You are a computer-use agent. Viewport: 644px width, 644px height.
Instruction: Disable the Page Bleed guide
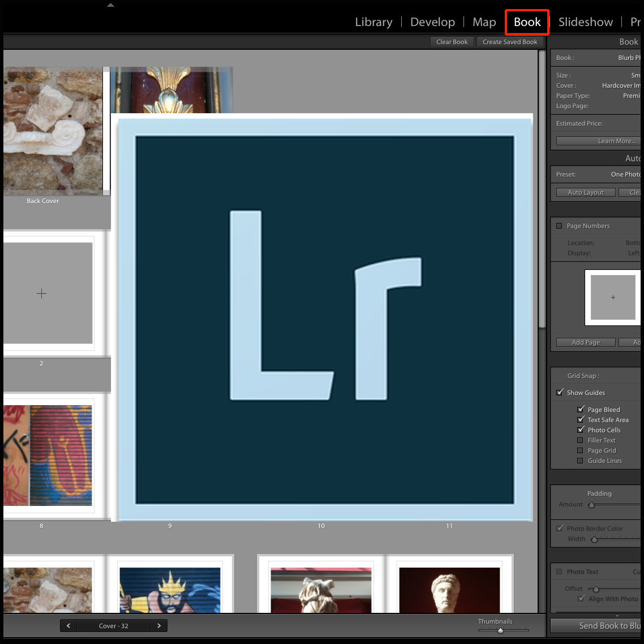click(581, 410)
